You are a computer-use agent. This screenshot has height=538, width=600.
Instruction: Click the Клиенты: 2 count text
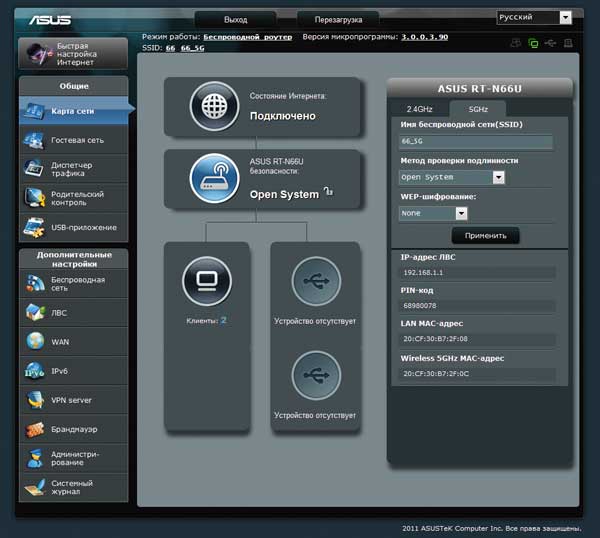[206, 321]
